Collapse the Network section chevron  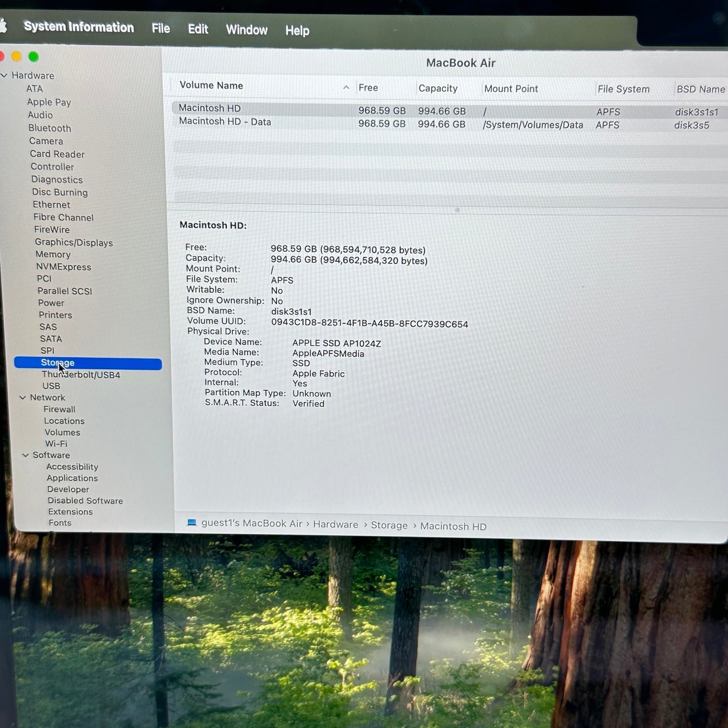[x=23, y=398]
